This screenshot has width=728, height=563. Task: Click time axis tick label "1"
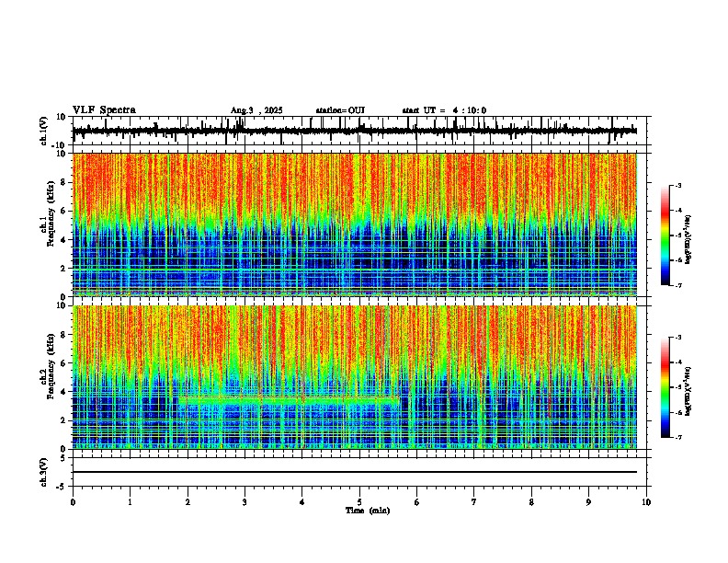point(130,502)
